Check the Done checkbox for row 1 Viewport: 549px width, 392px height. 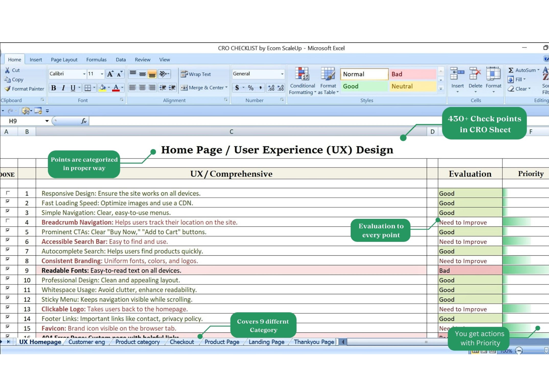click(x=8, y=193)
